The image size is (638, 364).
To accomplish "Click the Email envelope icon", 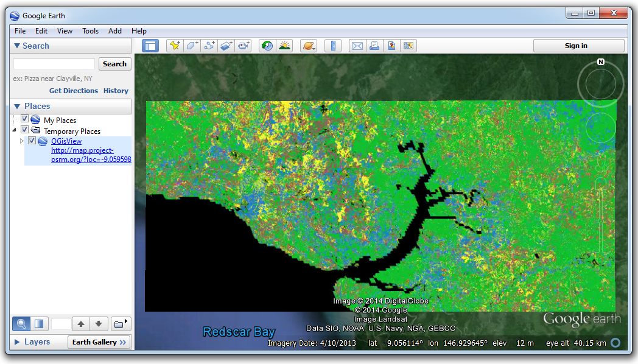I will coord(357,46).
